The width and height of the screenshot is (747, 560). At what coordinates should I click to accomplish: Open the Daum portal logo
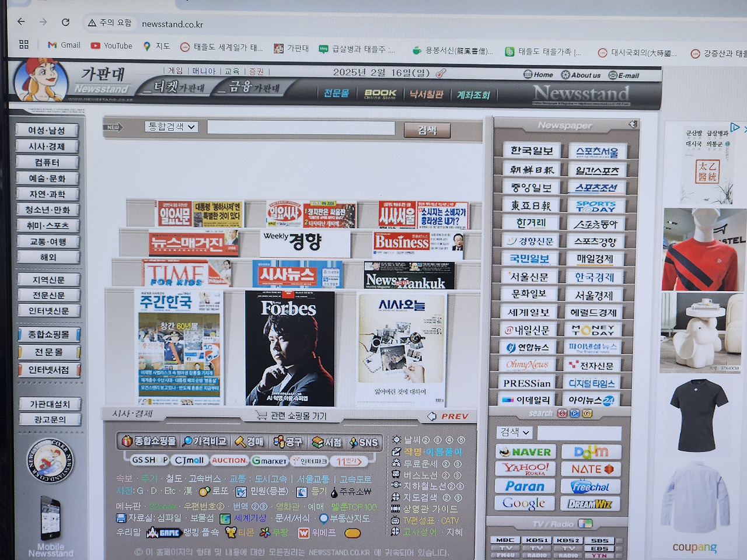point(591,452)
